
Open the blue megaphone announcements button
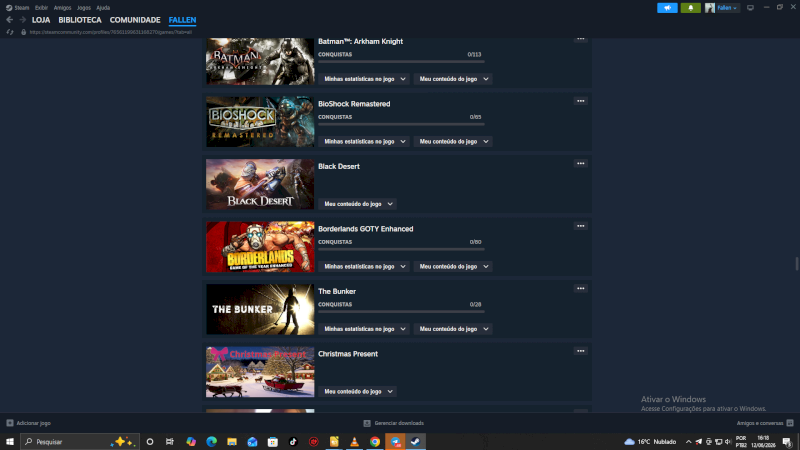pyautogui.click(x=667, y=8)
